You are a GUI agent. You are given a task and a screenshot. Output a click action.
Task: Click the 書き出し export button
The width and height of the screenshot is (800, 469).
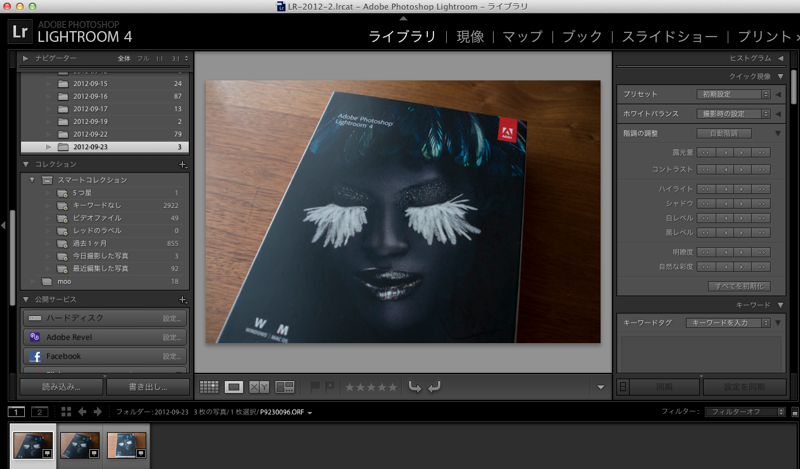[x=148, y=387]
